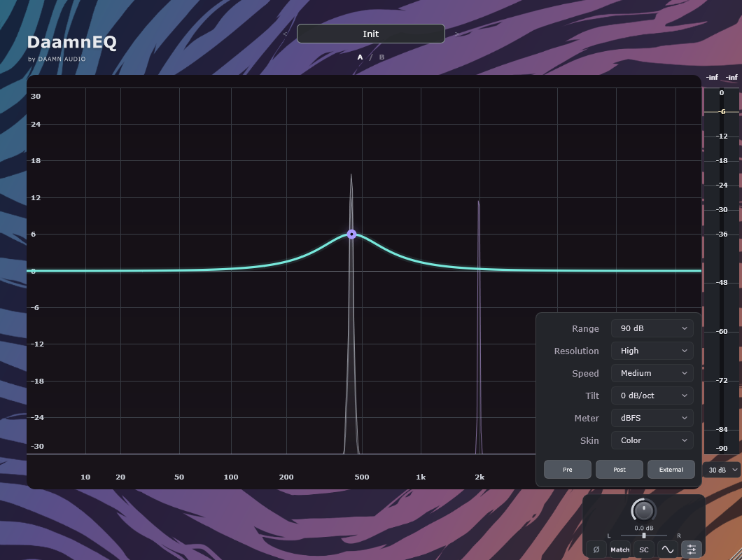Viewport: 742px width, 560px height.
Task: Open the Tilt dropdown showing 0 dB/oct
Action: click(652, 395)
